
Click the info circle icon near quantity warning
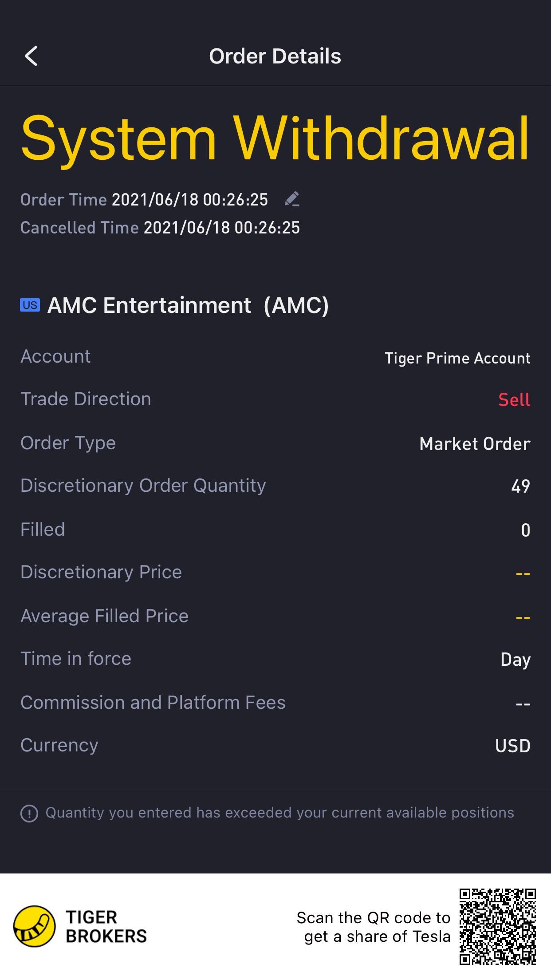coord(29,813)
